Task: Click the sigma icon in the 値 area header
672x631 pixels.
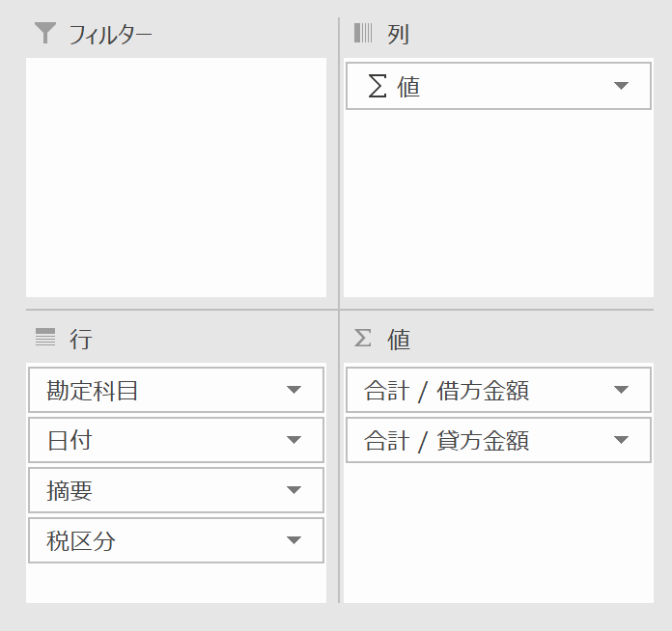Action: point(363,338)
